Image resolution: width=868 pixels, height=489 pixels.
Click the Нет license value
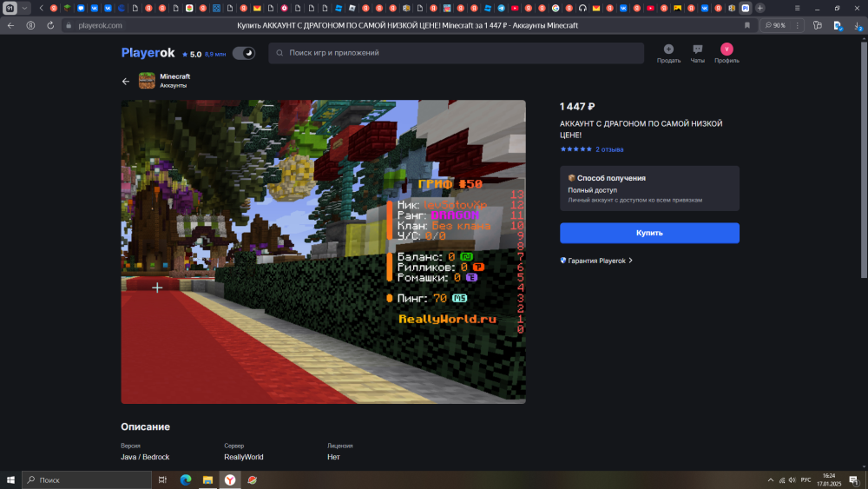[x=333, y=457]
